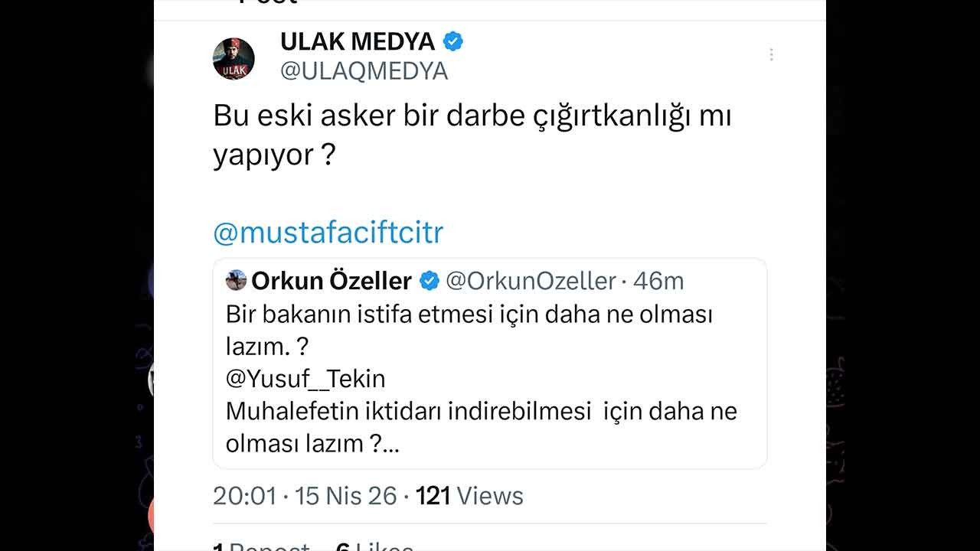Open the @mustafaciftcitr mention
This screenshot has width=980, height=551.
point(328,233)
